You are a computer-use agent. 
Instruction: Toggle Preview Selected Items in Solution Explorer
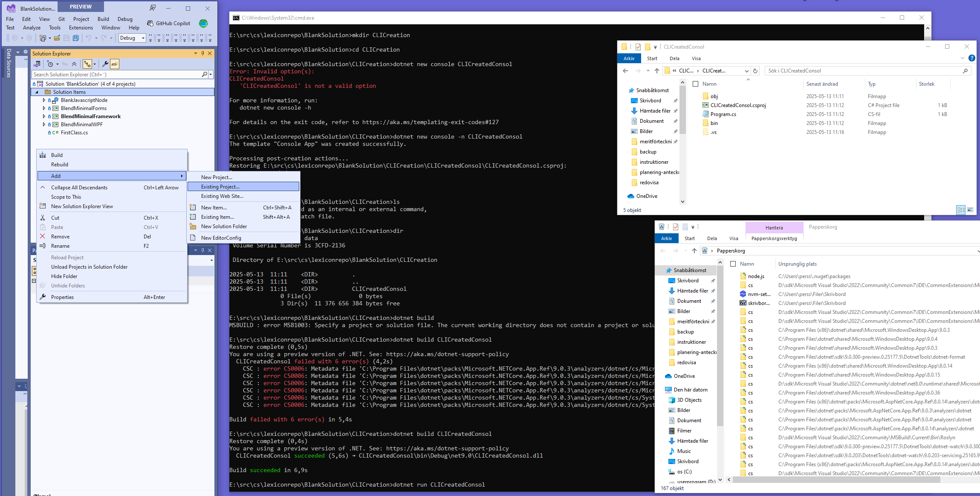[x=114, y=64]
